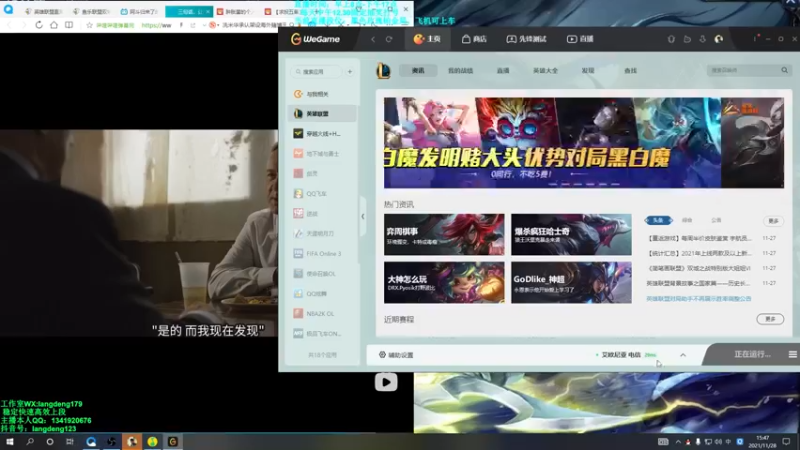Play the video with the play button
The height and width of the screenshot is (450, 800).
(x=386, y=382)
